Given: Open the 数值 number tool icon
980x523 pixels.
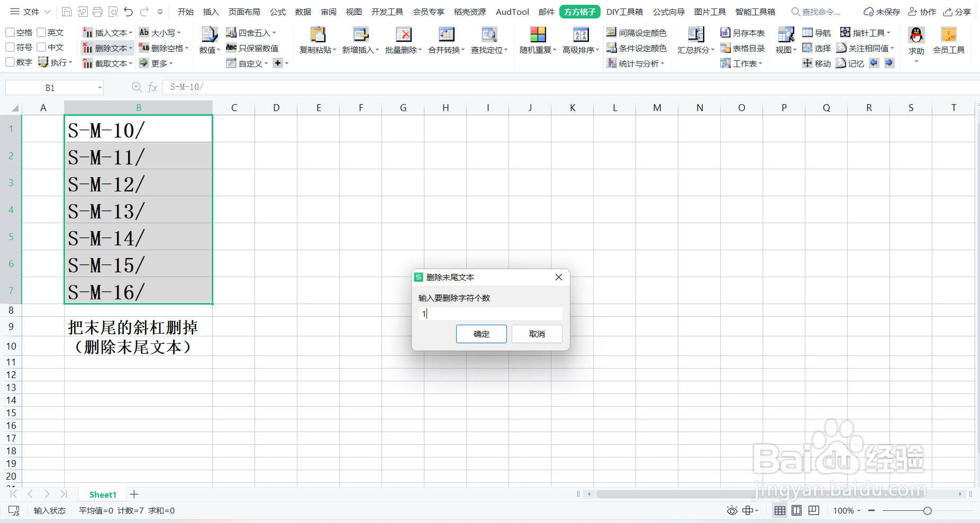Looking at the screenshot, I should [x=210, y=35].
